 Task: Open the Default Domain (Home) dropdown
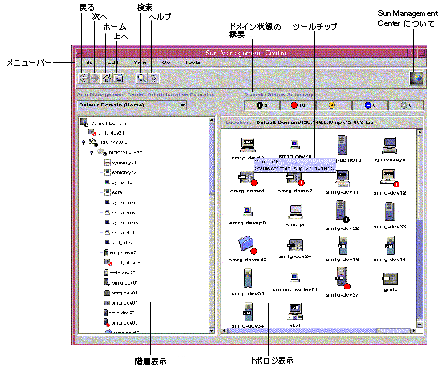click(x=132, y=105)
